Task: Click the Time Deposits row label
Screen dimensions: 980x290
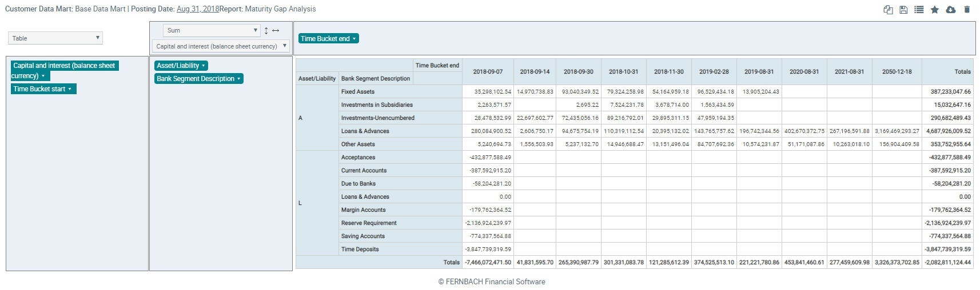Action: (x=360, y=249)
